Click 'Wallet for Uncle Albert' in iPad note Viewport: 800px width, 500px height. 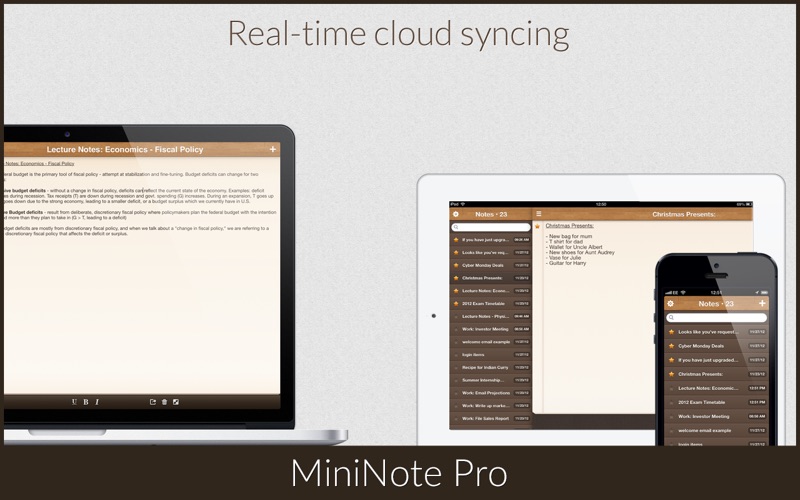pyautogui.click(x=574, y=247)
